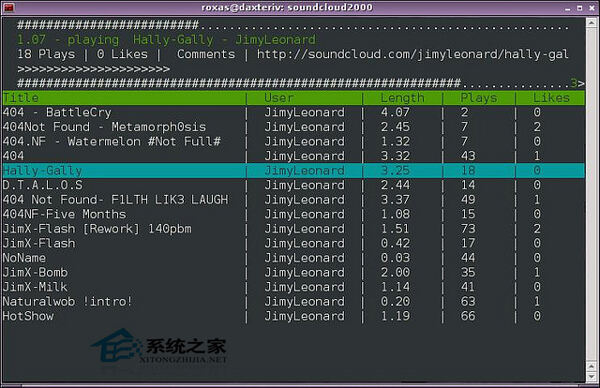Click the window title 'roxas@daxteriv: soundcloud2000'
The height and width of the screenshot is (388, 600).
287,7
